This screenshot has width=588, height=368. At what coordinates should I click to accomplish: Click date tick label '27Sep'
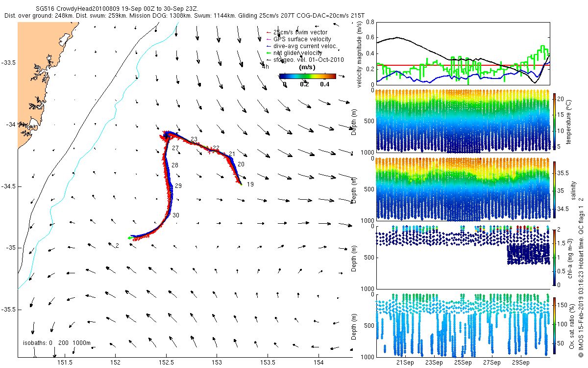point(492,363)
